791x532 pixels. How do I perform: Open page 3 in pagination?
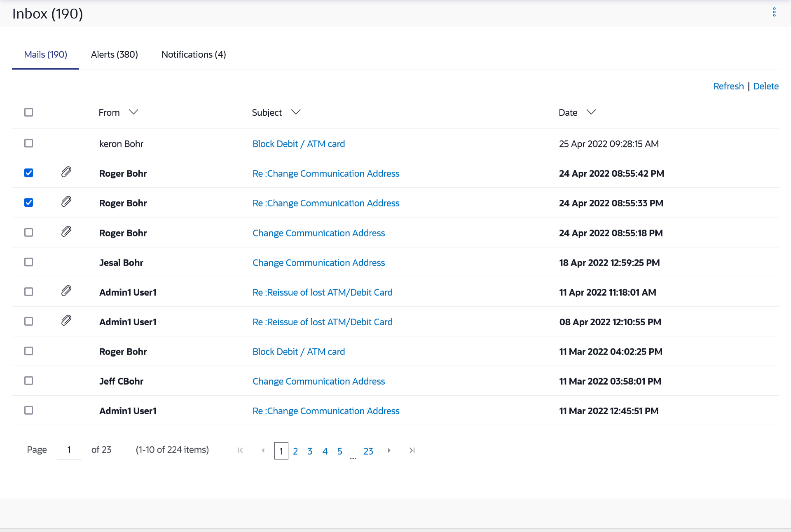point(310,451)
